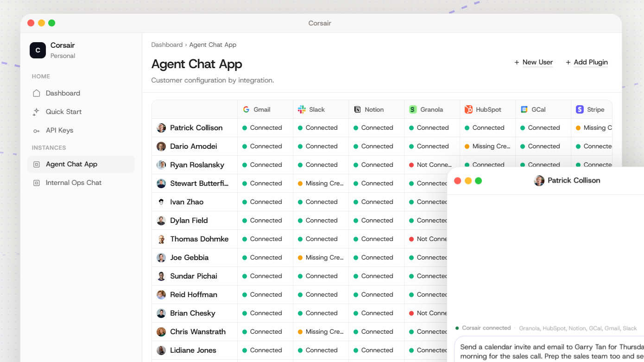Click the Corsair logo icon in the sidebar
This screenshot has width=644, height=362.
(x=38, y=50)
